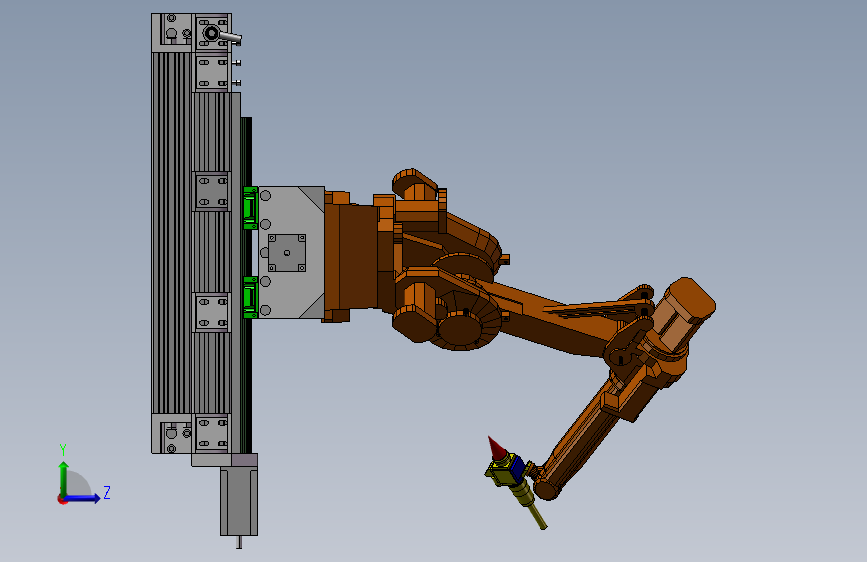Click the silver handle at top of rail
The height and width of the screenshot is (562, 867).
(x=229, y=37)
